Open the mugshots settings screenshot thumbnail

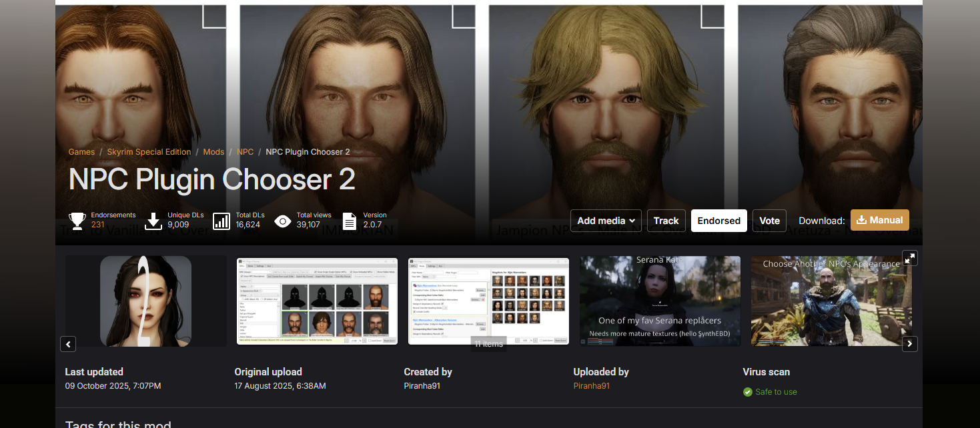tap(488, 301)
